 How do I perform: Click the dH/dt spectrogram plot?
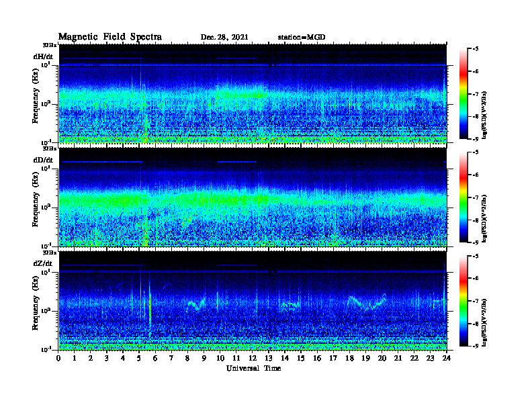(253, 93)
